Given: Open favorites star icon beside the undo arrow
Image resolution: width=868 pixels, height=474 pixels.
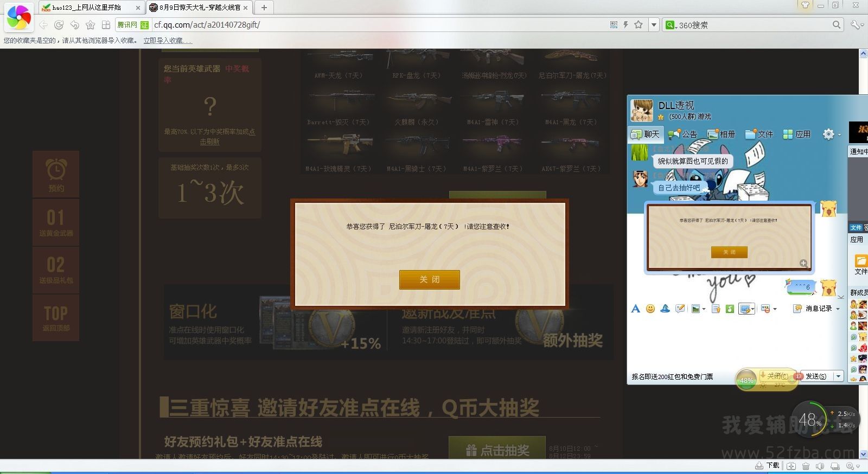Looking at the screenshot, I should coord(91,25).
